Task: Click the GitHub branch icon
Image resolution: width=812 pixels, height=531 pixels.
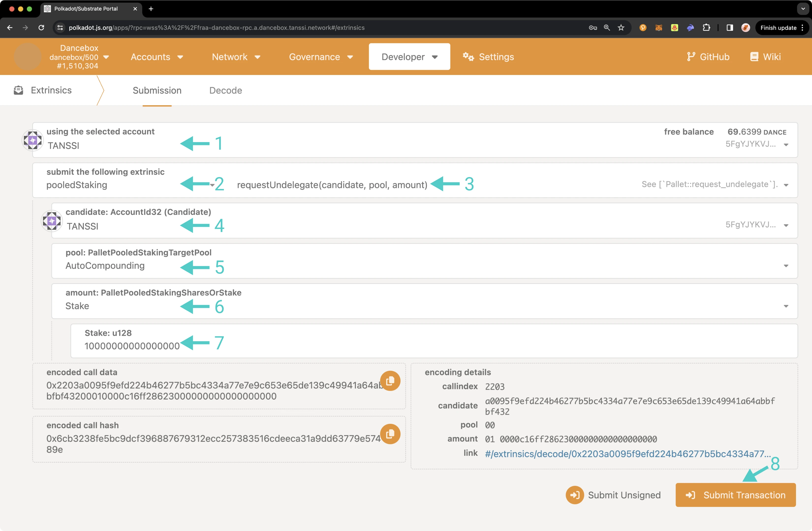Action: coord(691,57)
